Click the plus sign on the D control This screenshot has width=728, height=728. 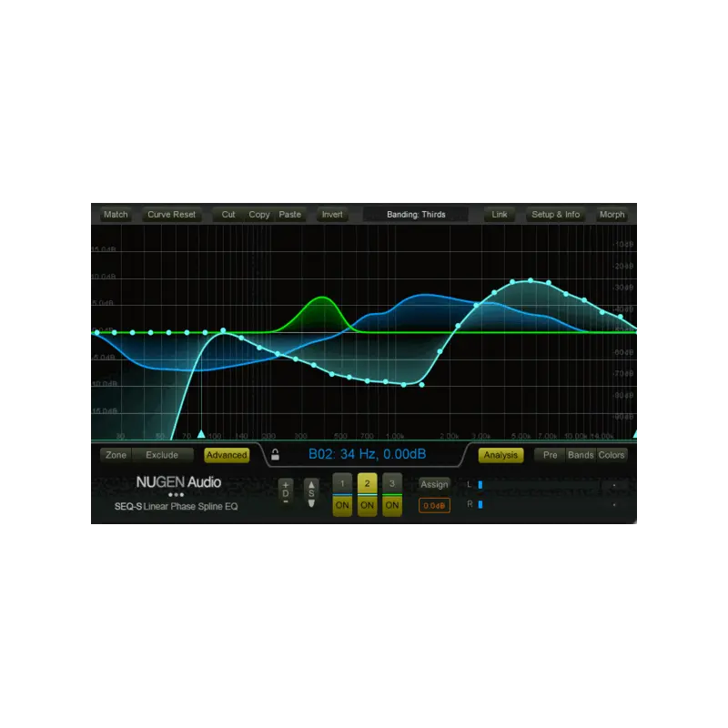(286, 485)
